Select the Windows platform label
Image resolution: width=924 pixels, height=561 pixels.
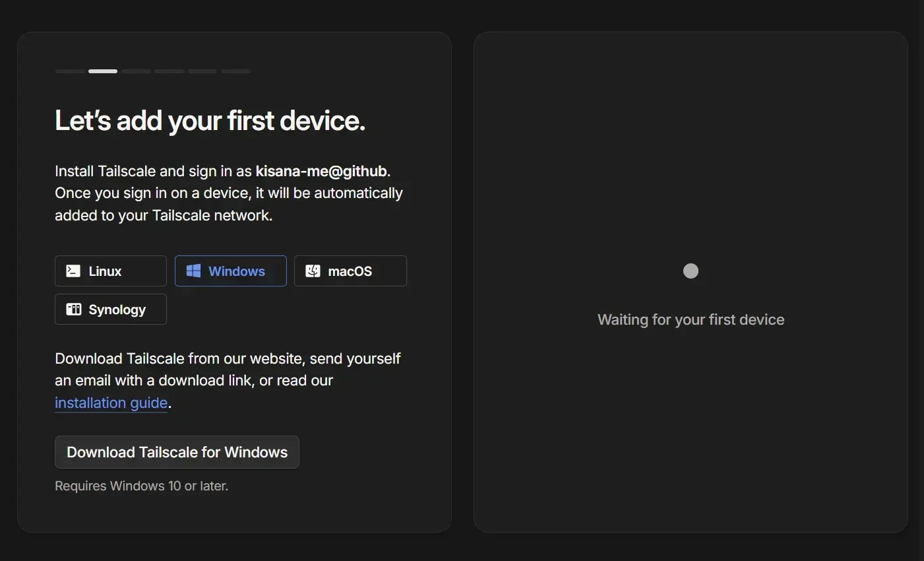[236, 271]
